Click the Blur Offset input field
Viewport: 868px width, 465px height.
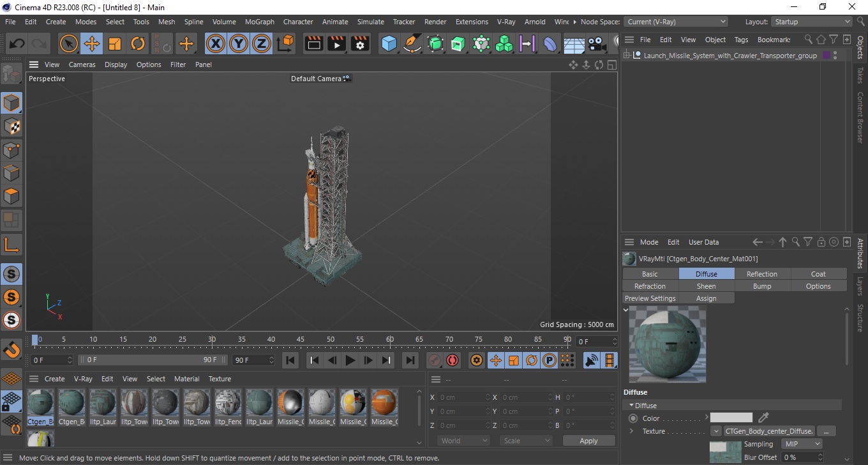point(802,457)
